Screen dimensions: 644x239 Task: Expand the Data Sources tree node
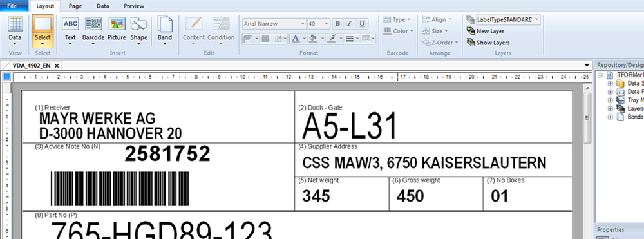[x=611, y=83]
